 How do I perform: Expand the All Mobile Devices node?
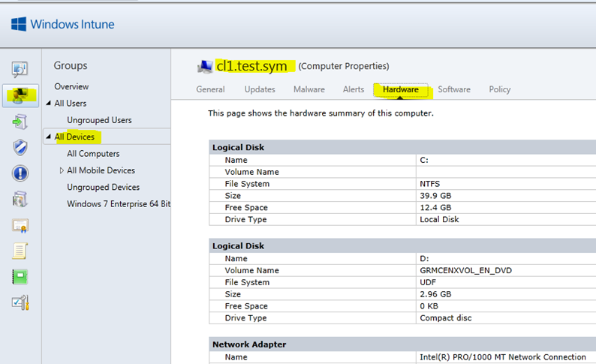click(x=62, y=170)
